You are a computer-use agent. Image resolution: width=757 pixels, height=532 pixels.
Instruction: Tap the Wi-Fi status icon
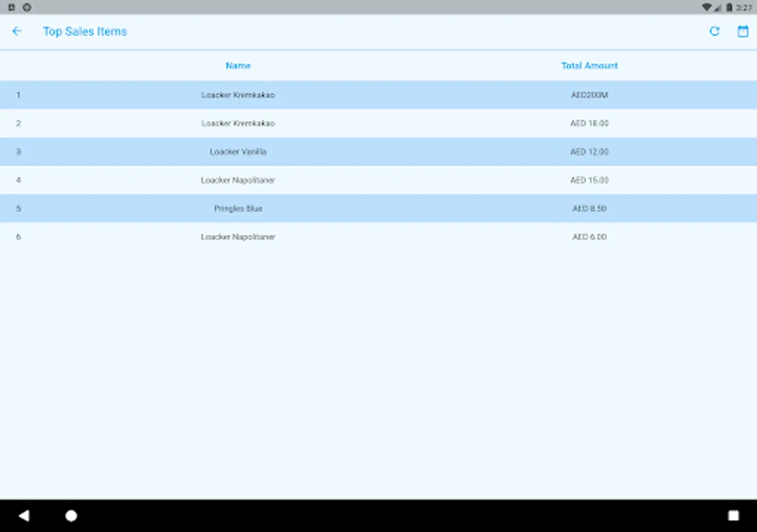tap(706, 7)
